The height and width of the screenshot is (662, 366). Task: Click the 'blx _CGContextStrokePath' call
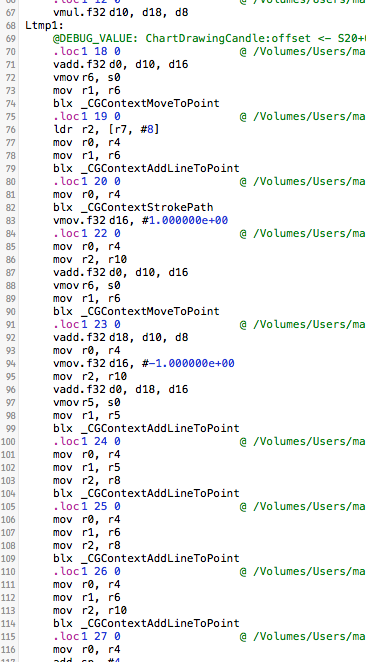click(133, 208)
